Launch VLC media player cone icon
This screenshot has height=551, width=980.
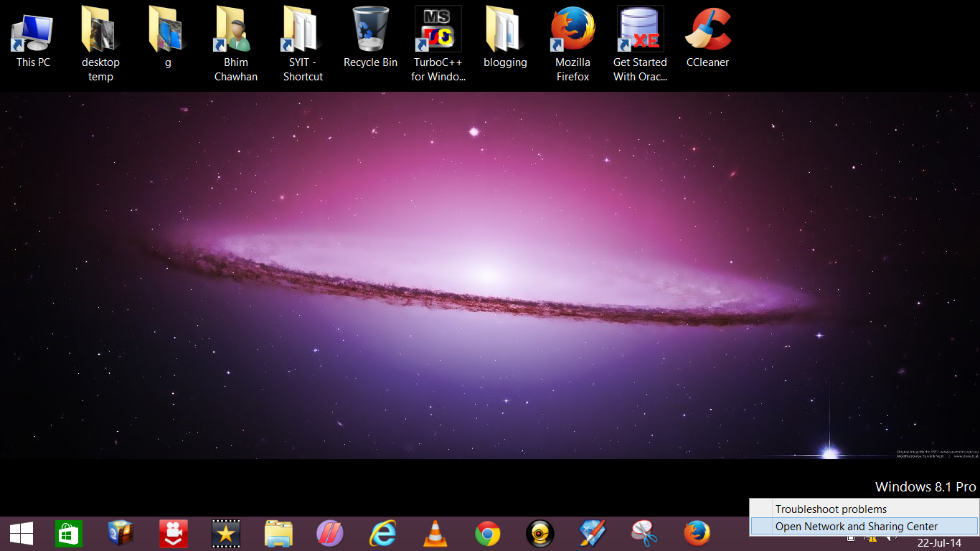pyautogui.click(x=435, y=534)
